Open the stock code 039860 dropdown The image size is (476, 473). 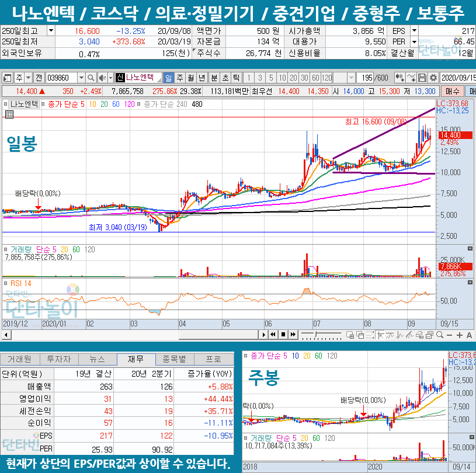coord(81,78)
